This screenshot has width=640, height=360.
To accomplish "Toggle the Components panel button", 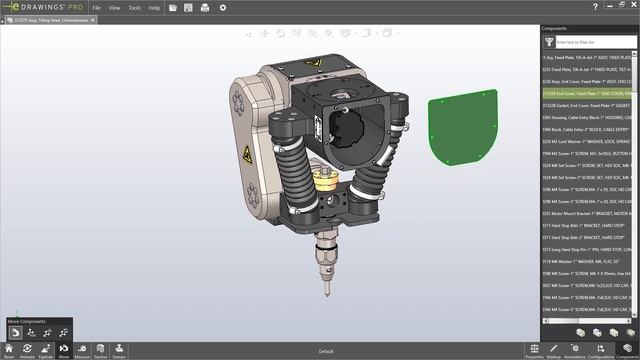I will [x=628, y=351].
